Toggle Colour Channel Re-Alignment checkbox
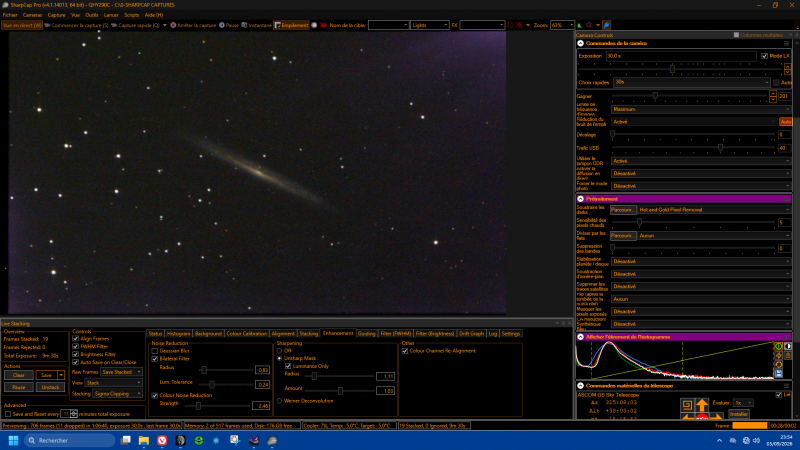 [x=405, y=351]
